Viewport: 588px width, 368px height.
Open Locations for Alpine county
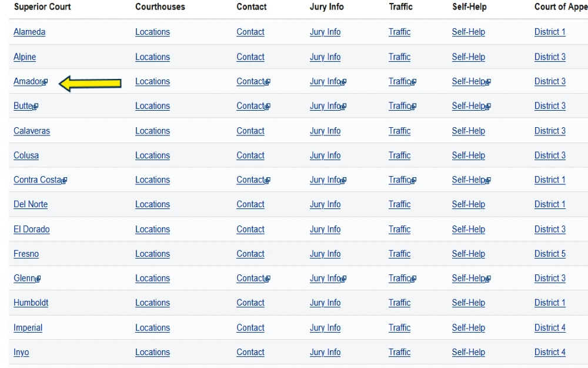(x=153, y=57)
